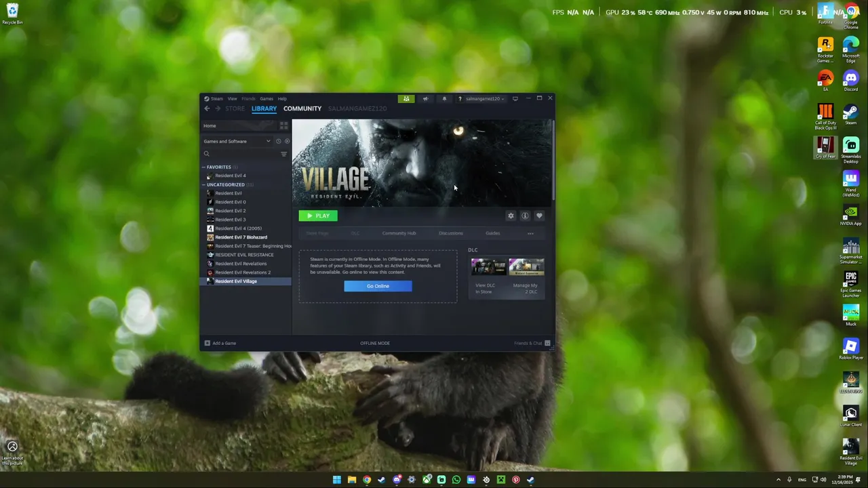Select Resident Evil Revelations 2
Image resolution: width=868 pixels, height=488 pixels.
(243, 272)
